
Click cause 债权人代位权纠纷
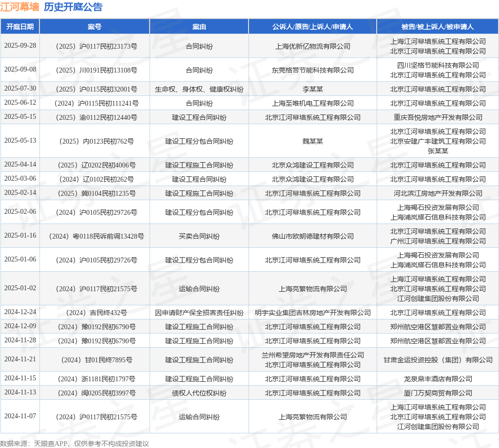(199, 393)
